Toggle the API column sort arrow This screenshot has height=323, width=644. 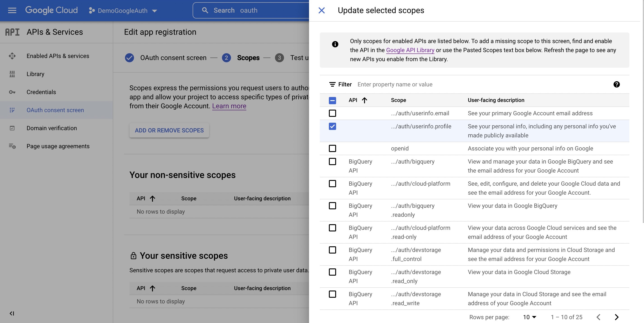[x=365, y=100]
